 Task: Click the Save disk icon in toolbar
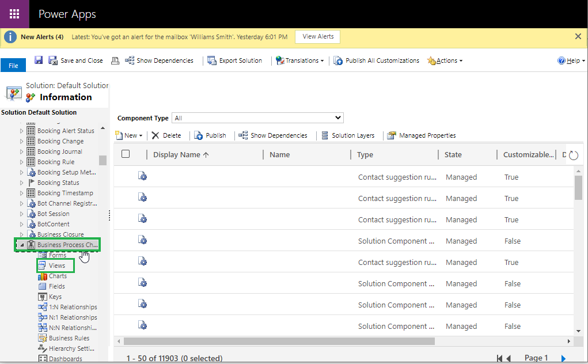(39, 60)
